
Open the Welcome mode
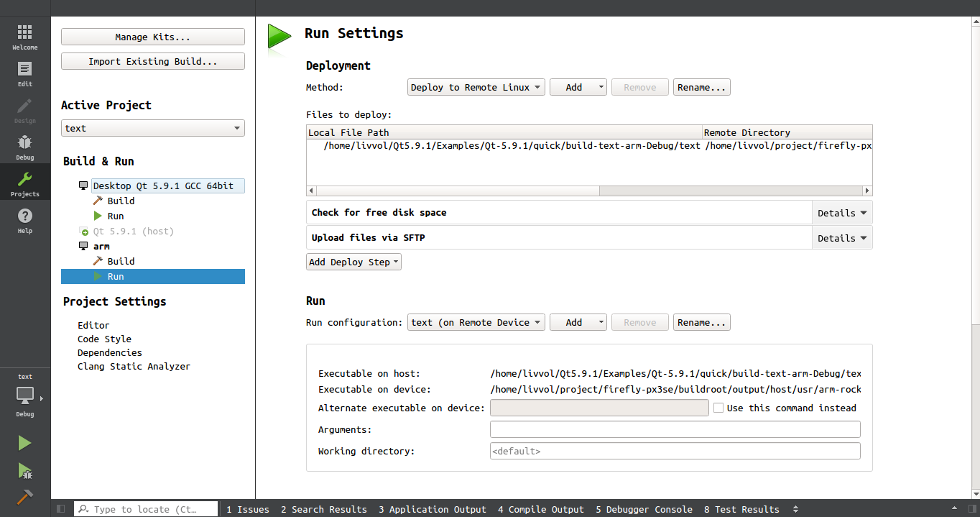25,37
